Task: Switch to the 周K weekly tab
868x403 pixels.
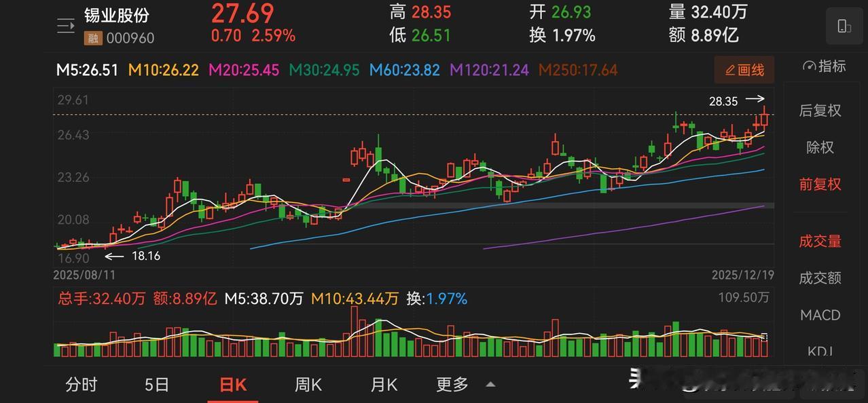Action: 308,385
